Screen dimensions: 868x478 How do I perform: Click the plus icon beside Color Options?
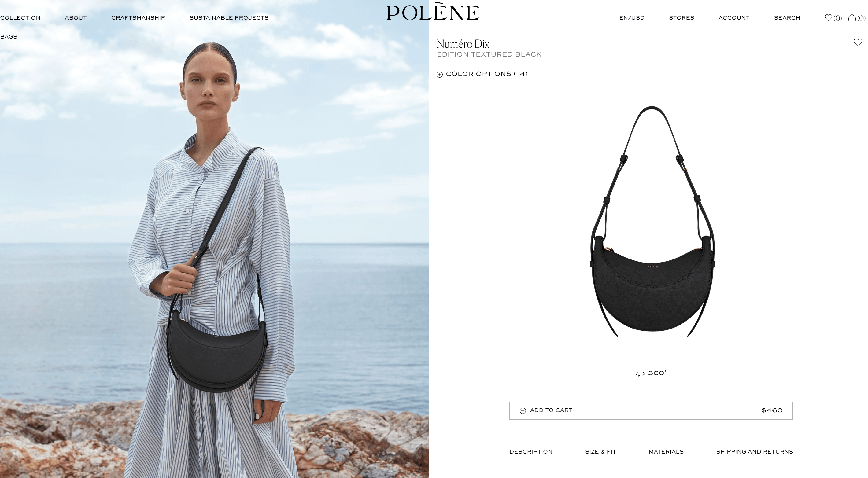[439, 75]
